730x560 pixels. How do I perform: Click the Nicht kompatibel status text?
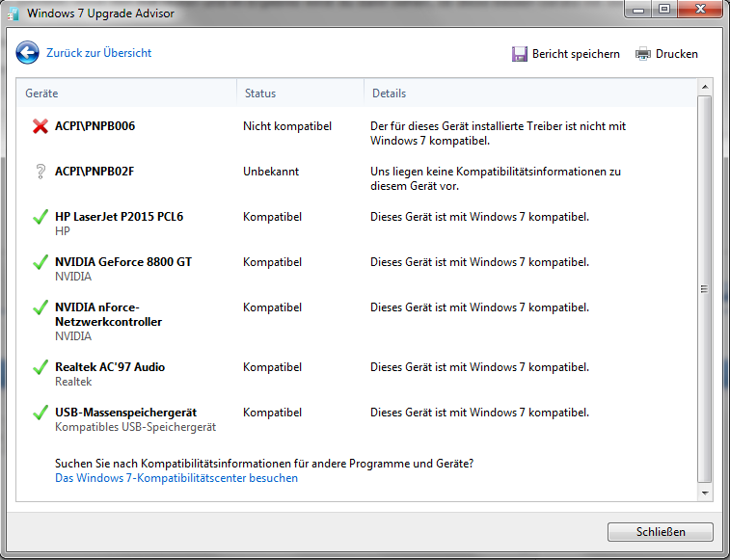click(x=287, y=126)
